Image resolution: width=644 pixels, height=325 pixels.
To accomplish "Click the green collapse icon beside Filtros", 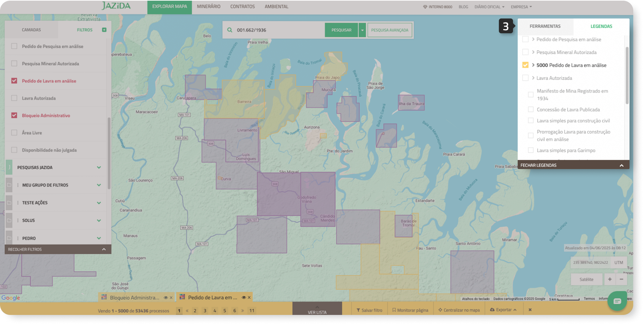I will pos(104,30).
